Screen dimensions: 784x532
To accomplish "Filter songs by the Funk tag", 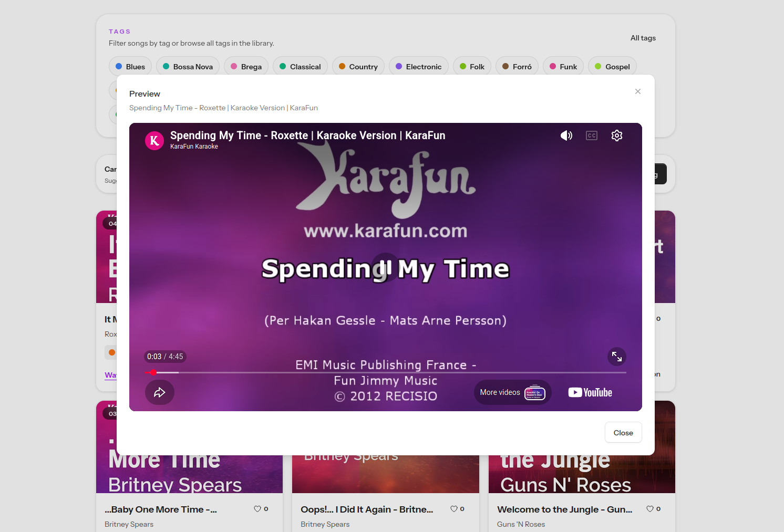I will click(563, 67).
